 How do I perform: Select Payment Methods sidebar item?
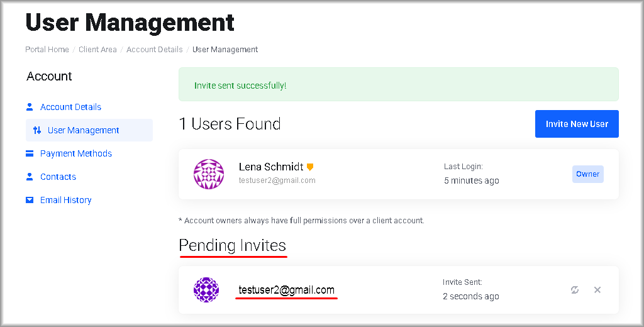click(x=76, y=153)
